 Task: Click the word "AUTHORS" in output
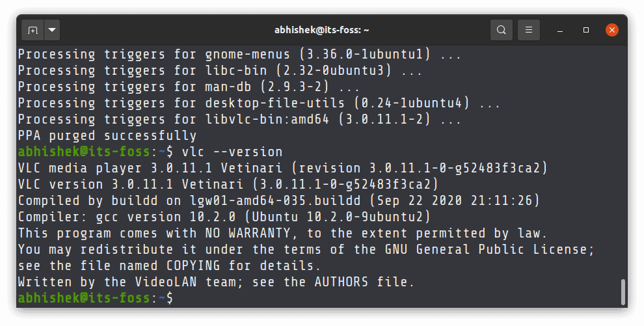click(x=342, y=282)
